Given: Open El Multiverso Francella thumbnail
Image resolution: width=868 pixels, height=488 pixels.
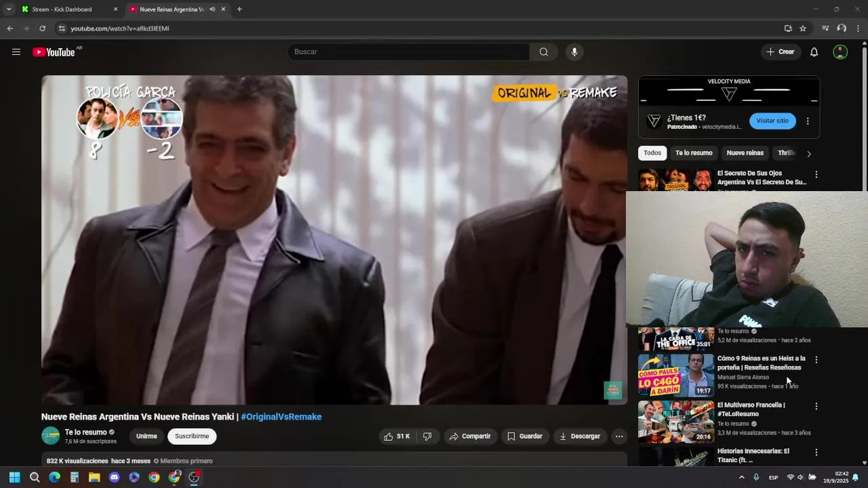Looking at the screenshot, I should click(675, 422).
